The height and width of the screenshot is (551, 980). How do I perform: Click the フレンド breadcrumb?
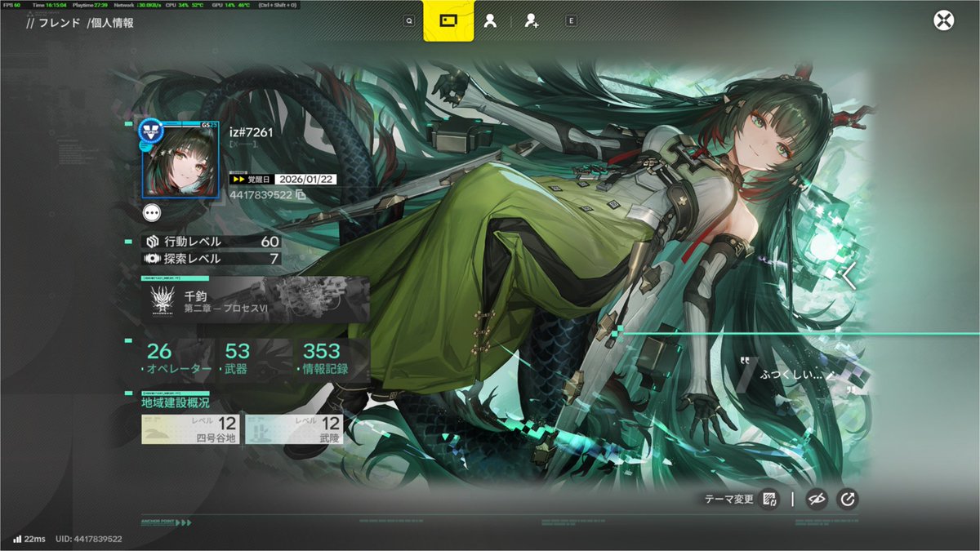point(60,23)
